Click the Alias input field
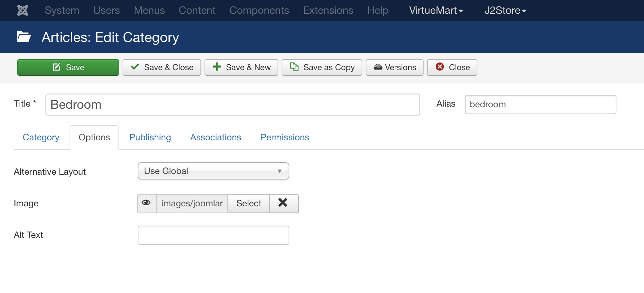This screenshot has width=644, height=293. click(x=540, y=104)
